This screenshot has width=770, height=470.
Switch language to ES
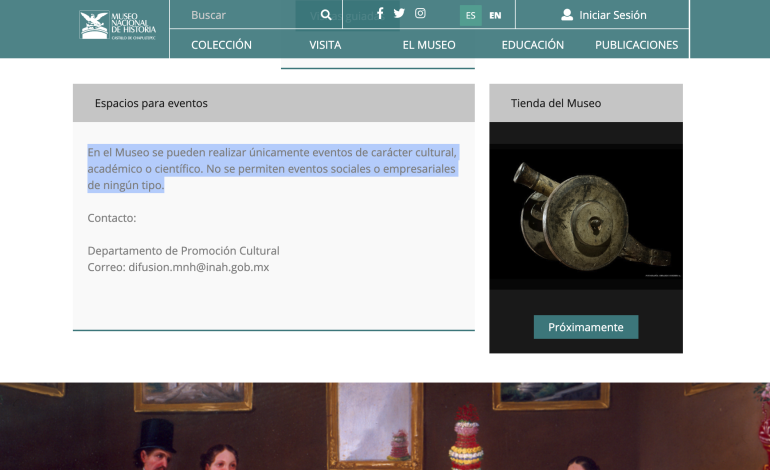click(470, 15)
